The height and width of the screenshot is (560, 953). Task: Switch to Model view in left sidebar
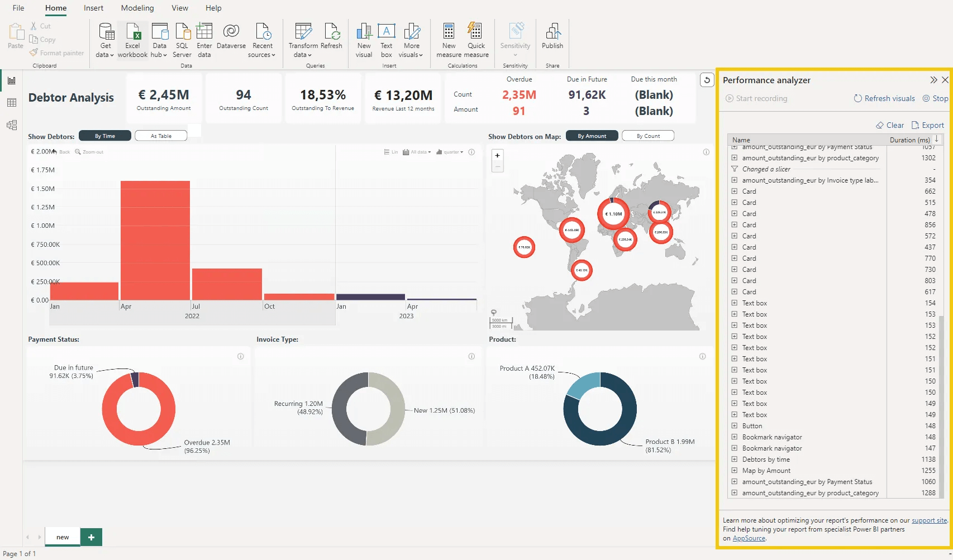(11, 125)
